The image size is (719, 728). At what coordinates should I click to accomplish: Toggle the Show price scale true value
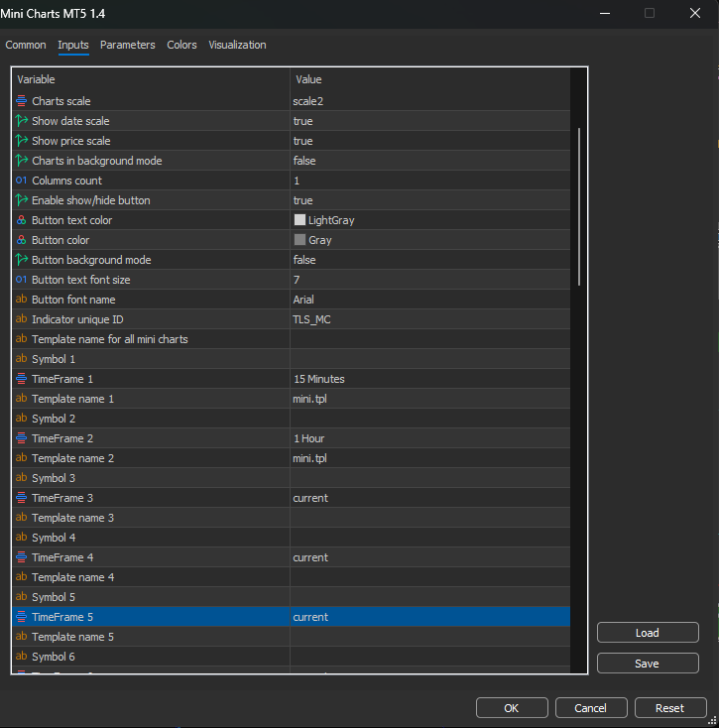coord(302,141)
